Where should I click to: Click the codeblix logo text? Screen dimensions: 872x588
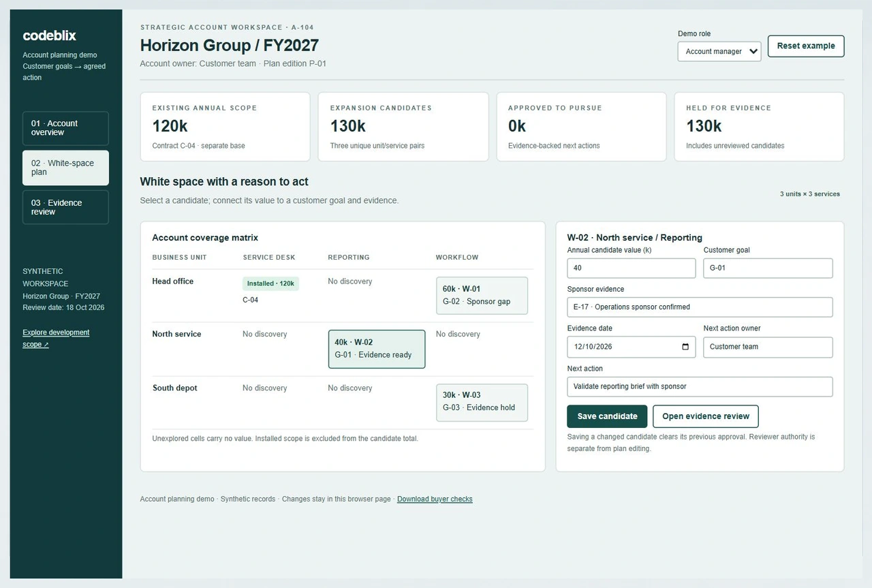click(49, 35)
